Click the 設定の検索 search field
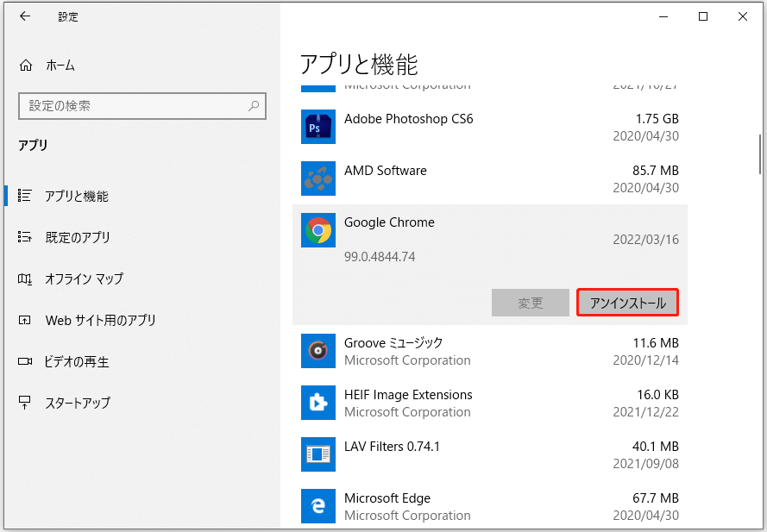 point(142,105)
